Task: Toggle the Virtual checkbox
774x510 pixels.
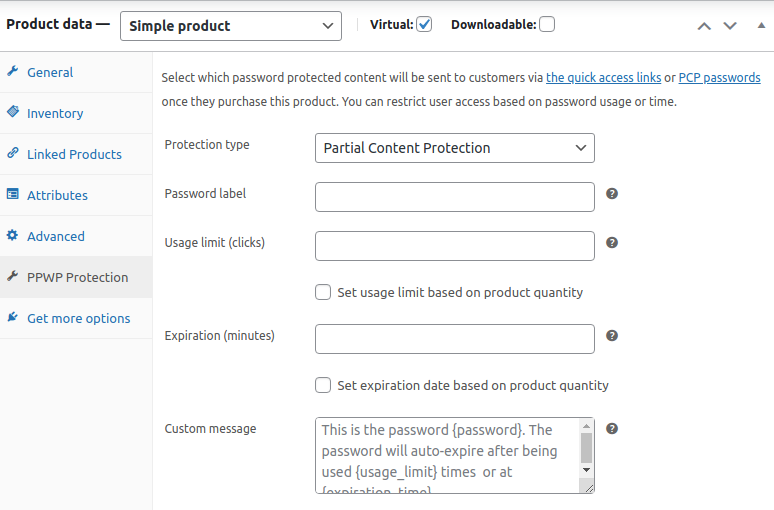Action: coord(424,24)
